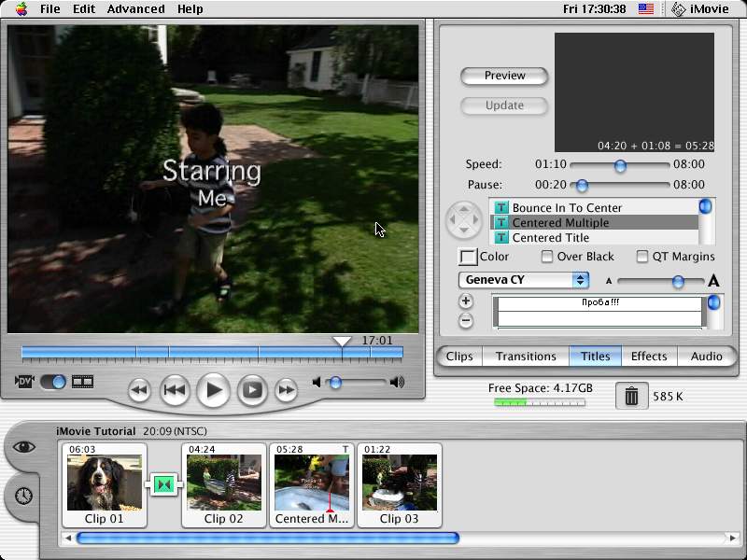This screenshot has width=747, height=560.
Task: Switch to clip viewer eye tab
Action: click(24, 447)
